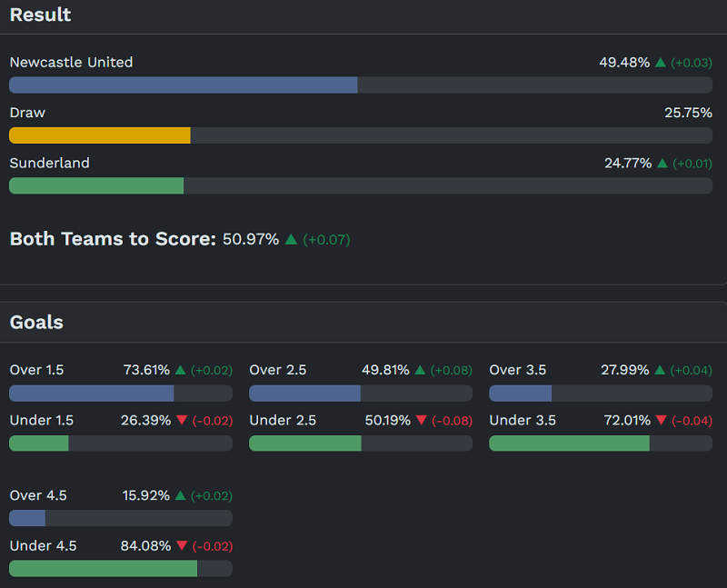Click green up arrow next to Sunderland 24.77%
Image resolution: width=727 pixels, height=588 pixels.
tap(662, 164)
